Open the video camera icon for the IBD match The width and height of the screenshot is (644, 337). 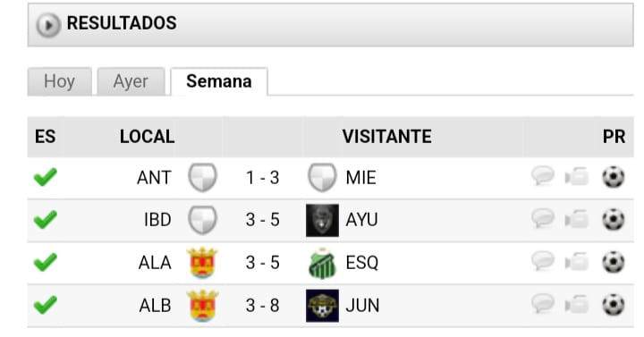click(577, 219)
